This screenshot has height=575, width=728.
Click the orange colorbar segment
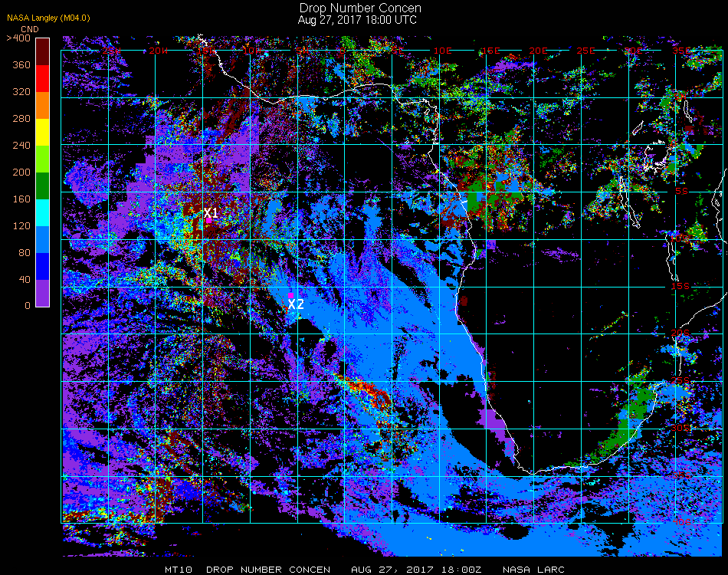(x=42, y=106)
